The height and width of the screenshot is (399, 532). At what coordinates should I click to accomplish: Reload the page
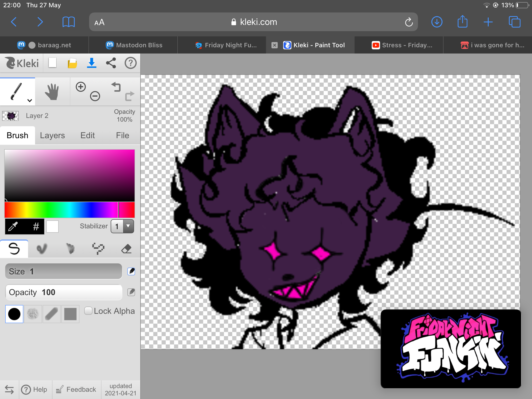coord(409,22)
